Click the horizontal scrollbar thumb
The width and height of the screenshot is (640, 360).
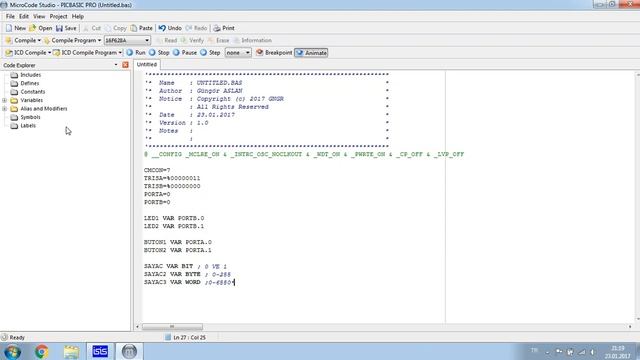(172, 327)
